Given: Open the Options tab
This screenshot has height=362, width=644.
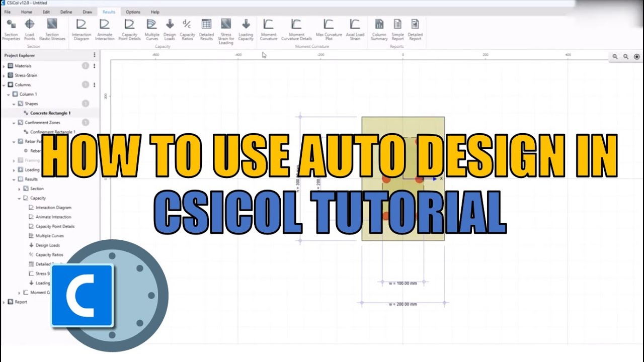Looking at the screenshot, I should tap(133, 12).
